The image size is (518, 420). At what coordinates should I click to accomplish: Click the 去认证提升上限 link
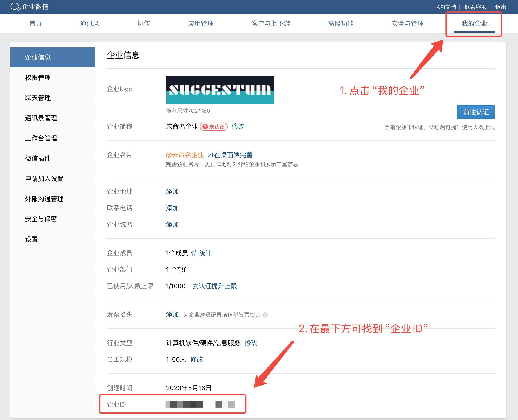click(x=214, y=286)
